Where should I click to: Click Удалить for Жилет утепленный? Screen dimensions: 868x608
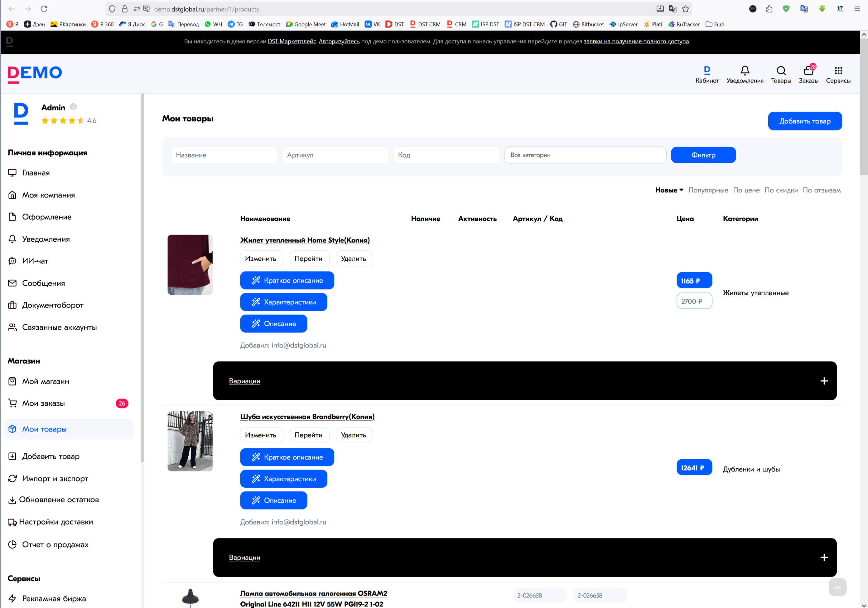click(x=354, y=259)
